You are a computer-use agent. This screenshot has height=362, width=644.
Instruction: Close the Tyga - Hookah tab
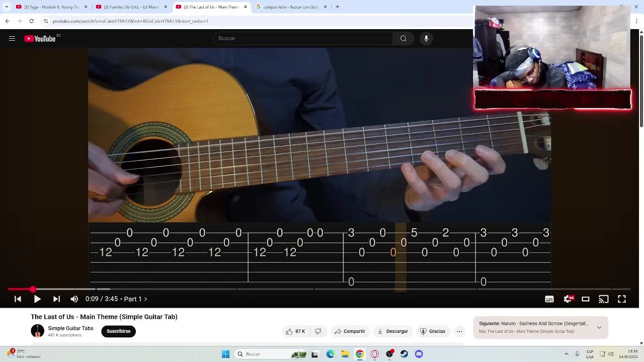pos(86,7)
